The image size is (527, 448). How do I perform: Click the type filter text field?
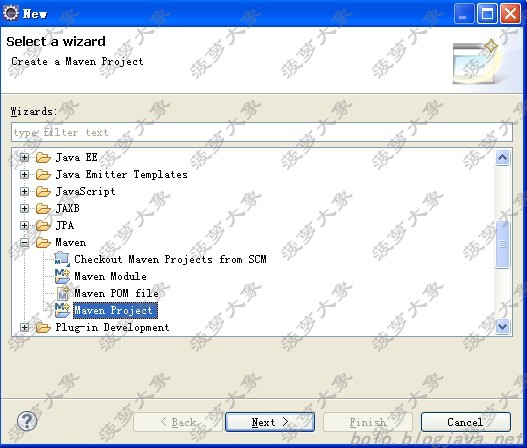coord(262,132)
